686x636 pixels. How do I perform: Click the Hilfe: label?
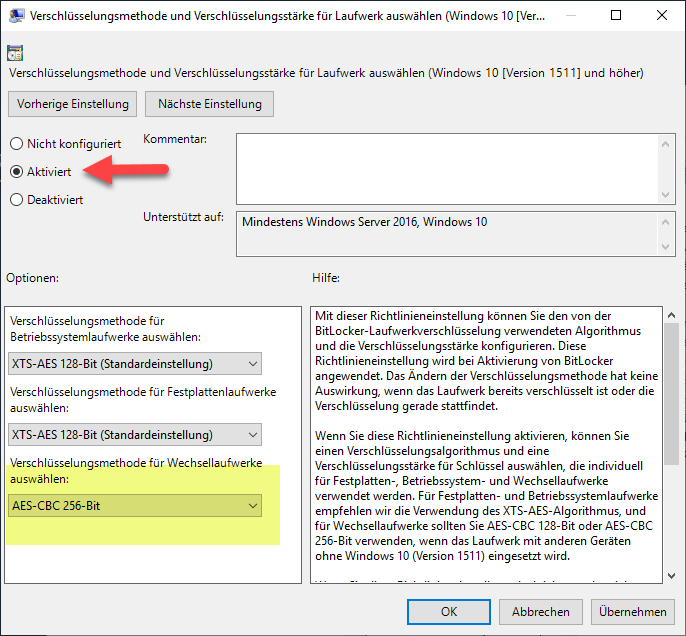[x=326, y=278]
